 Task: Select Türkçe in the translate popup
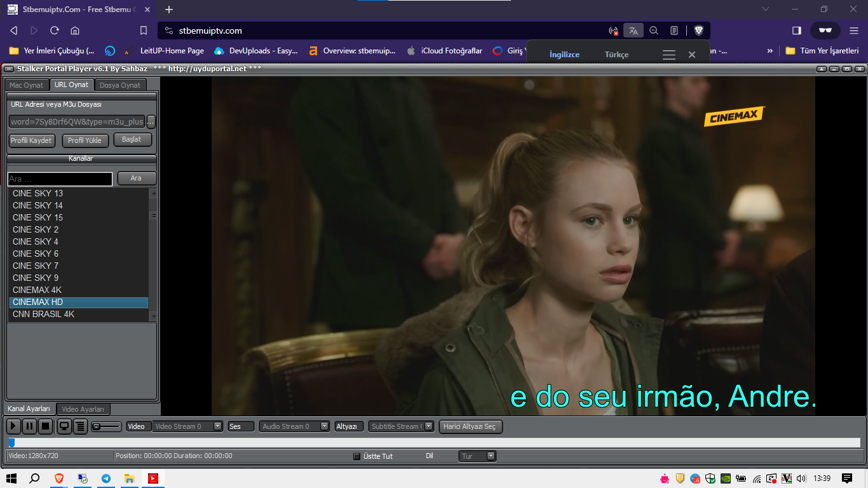616,55
